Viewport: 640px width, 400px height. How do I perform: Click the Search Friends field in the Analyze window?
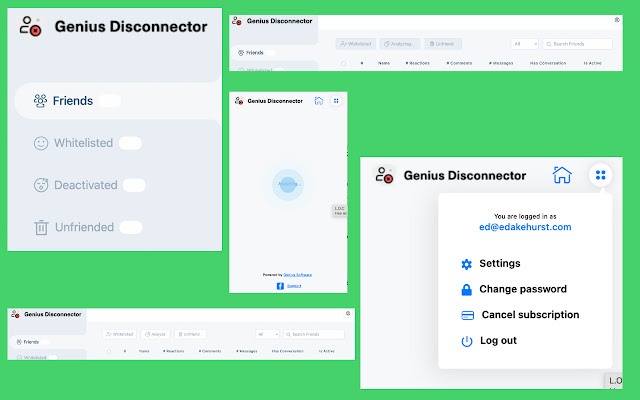click(x=314, y=334)
